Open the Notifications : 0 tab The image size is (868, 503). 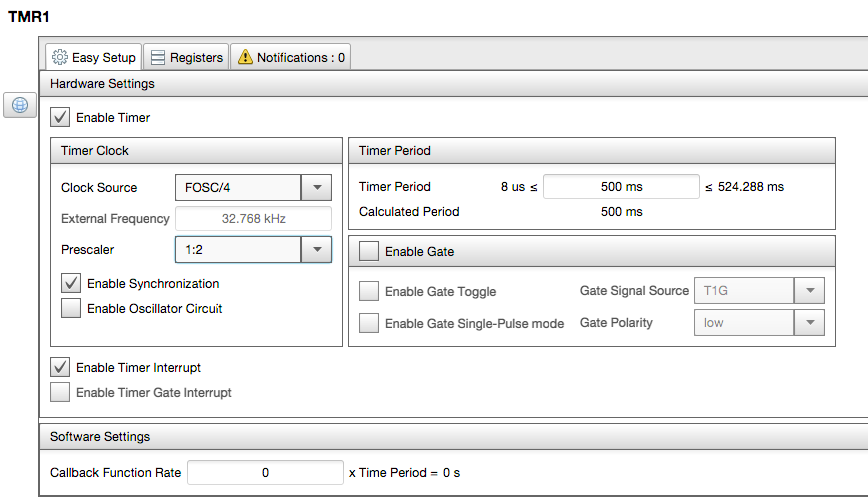tap(290, 58)
